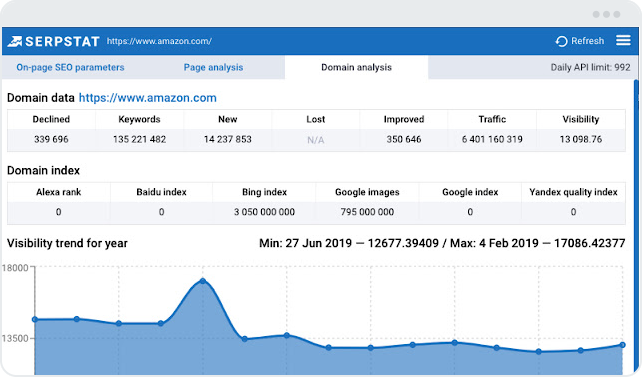642x377 pixels.
Task: Click the New column header
Action: (228, 120)
